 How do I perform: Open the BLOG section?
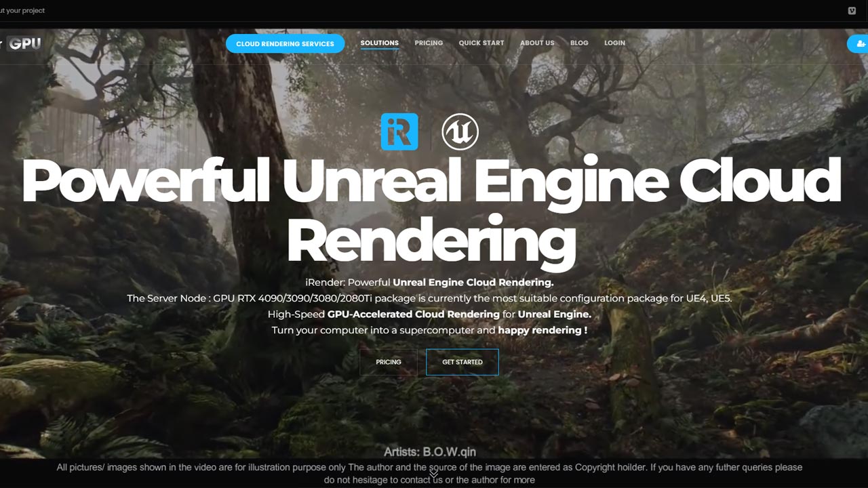579,43
